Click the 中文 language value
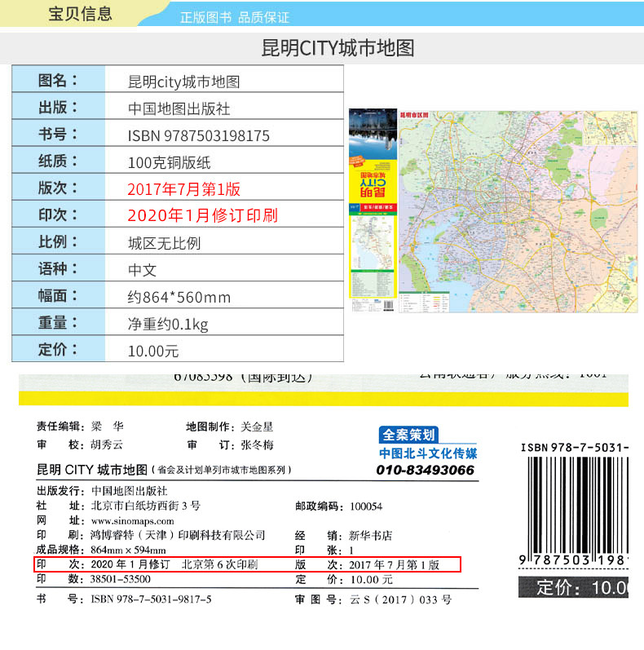 [142, 270]
